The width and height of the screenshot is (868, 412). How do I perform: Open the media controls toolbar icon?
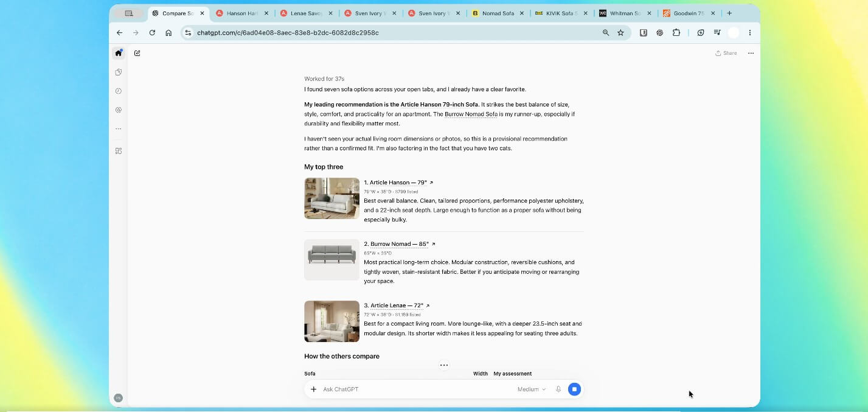tap(717, 33)
